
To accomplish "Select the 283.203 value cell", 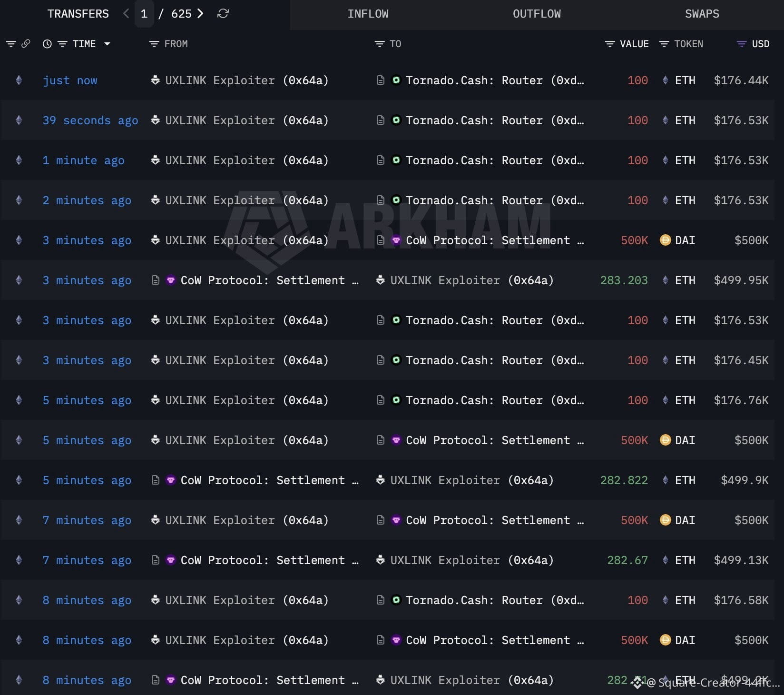I will tap(624, 280).
